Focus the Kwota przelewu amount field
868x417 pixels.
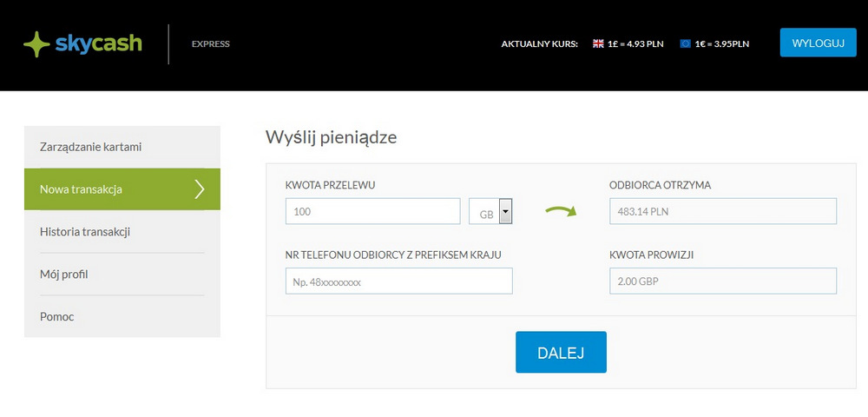point(372,211)
